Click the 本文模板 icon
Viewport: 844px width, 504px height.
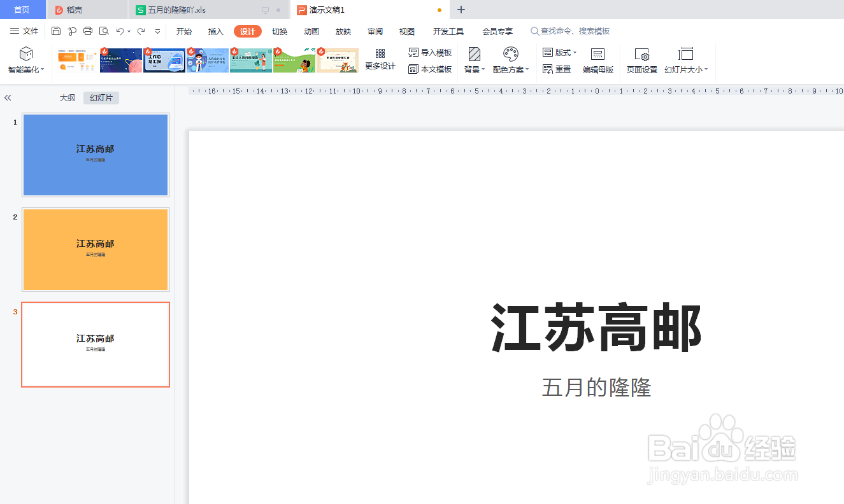click(413, 69)
